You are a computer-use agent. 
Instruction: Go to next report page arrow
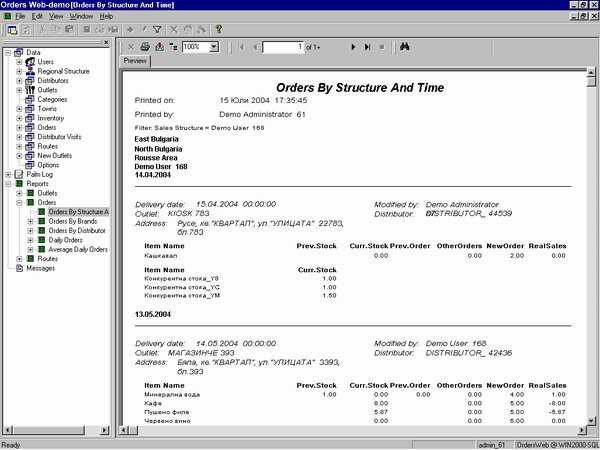tap(353, 47)
